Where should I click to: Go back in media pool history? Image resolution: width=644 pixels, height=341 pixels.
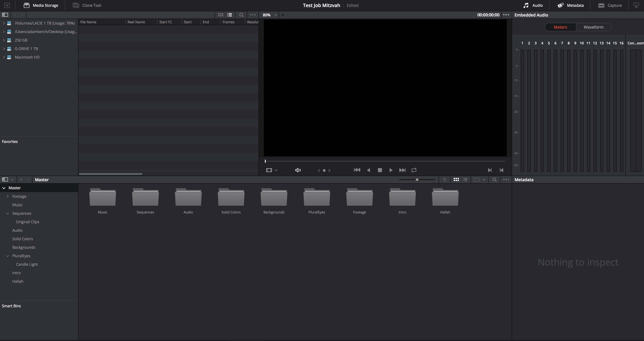(x=21, y=179)
